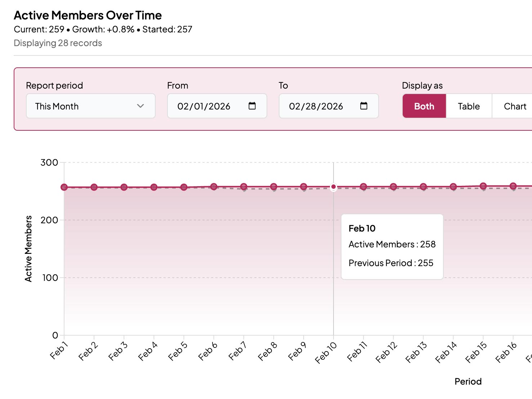Image resolution: width=532 pixels, height=399 pixels.
Task: Select the Both display toggle
Action: point(424,106)
